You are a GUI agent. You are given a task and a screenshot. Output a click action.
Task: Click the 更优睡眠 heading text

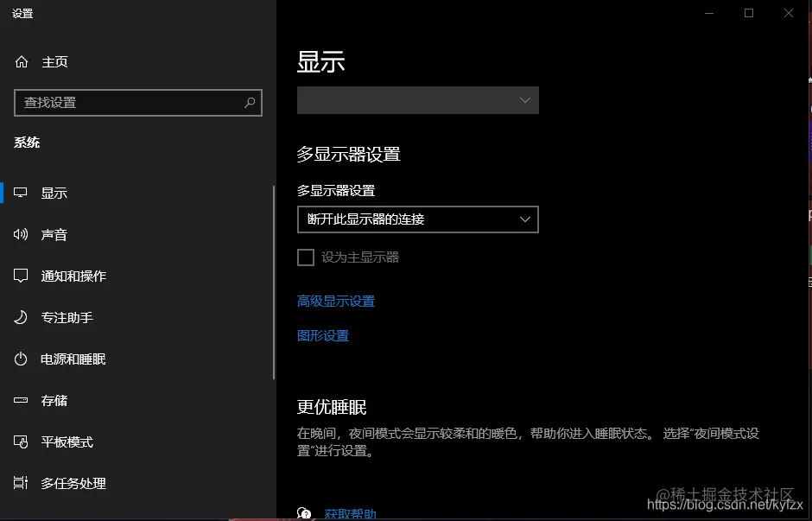click(x=332, y=407)
